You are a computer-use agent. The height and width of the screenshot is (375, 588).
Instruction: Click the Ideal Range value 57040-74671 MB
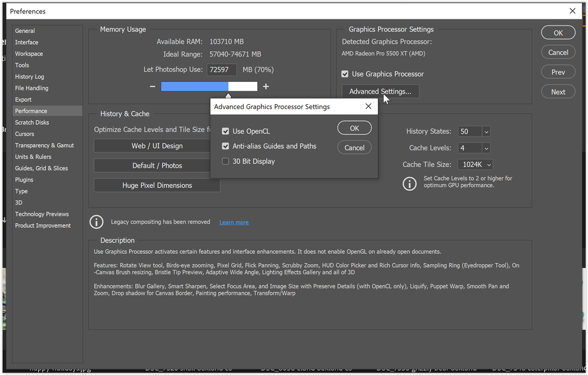235,54
